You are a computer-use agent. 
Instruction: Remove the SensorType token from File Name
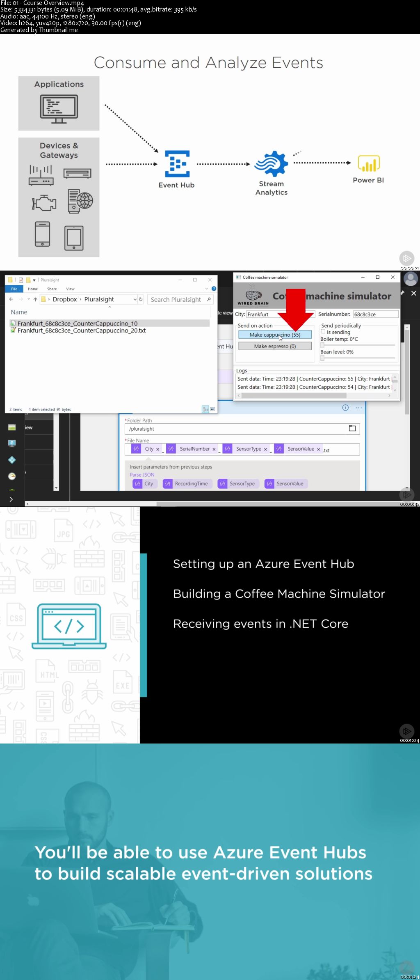265,450
